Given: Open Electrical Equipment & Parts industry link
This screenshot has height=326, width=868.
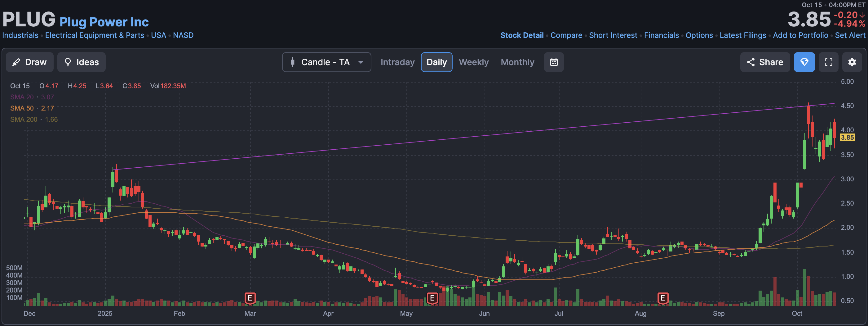Looking at the screenshot, I should 95,35.
